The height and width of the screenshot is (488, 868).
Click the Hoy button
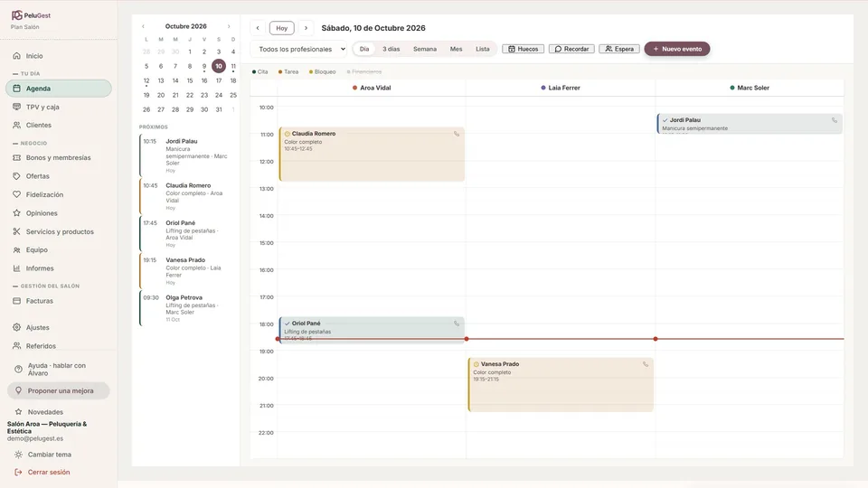click(x=282, y=28)
